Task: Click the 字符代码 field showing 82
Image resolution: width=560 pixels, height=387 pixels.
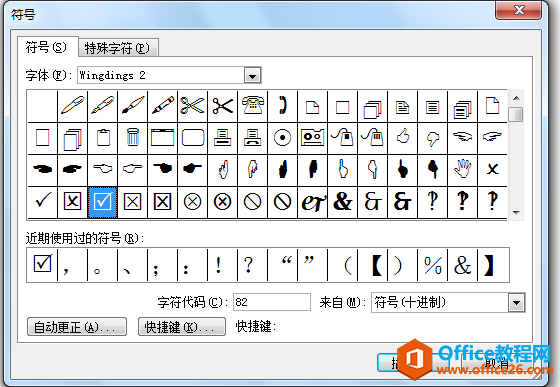Action: point(272,302)
